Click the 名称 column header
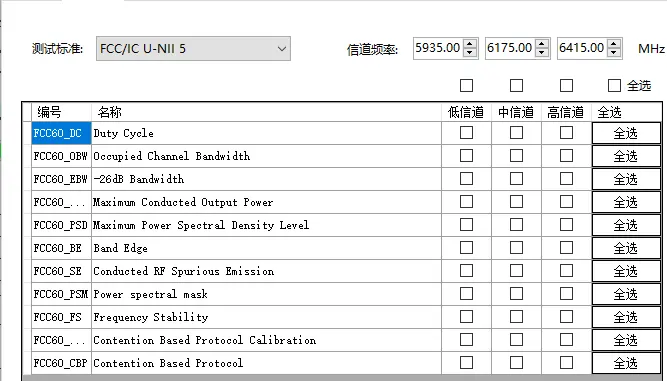Image resolution: width=667 pixels, height=381 pixels. [266, 112]
